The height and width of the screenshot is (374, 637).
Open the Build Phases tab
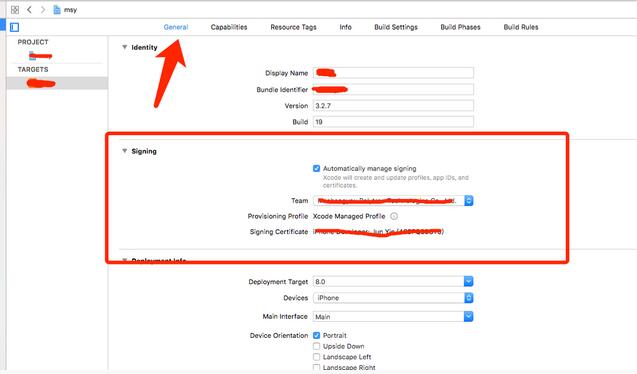pos(460,27)
